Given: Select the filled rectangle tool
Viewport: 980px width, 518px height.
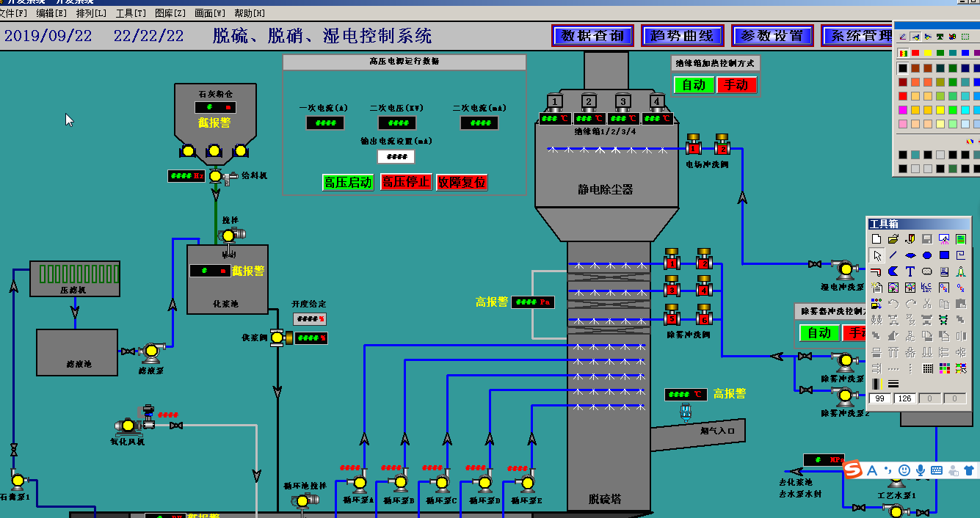Looking at the screenshot, I should (x=944, y=255).
